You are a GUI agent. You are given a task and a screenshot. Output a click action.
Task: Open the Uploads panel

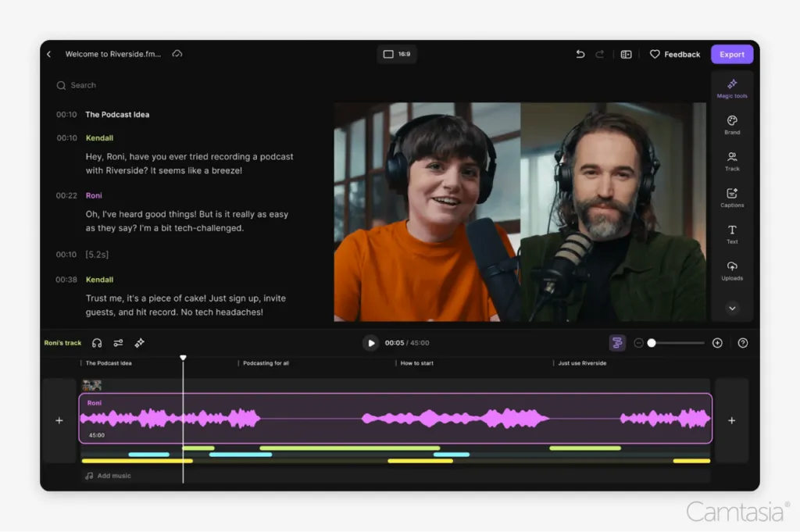pos(731,271)
